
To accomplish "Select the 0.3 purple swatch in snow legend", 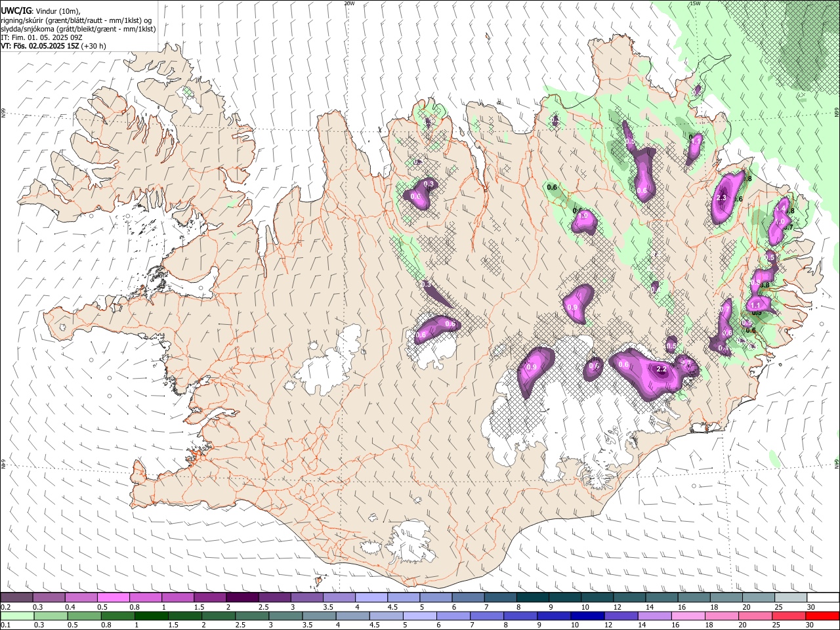I will coord(49,597).
